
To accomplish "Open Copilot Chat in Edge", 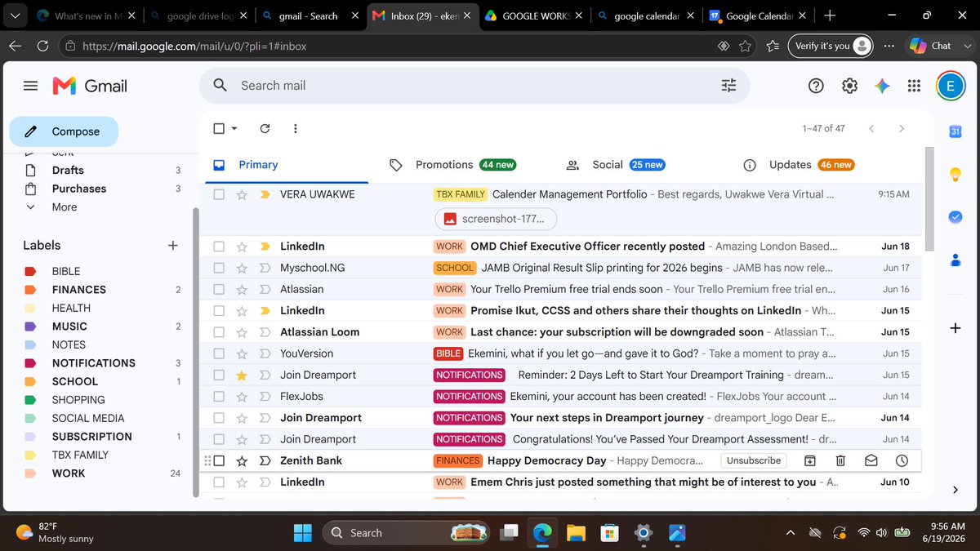I will (930, 46).
